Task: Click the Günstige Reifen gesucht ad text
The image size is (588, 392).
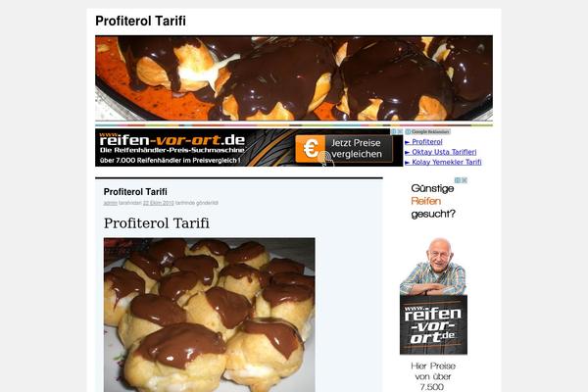Action: tap(433, 201)
